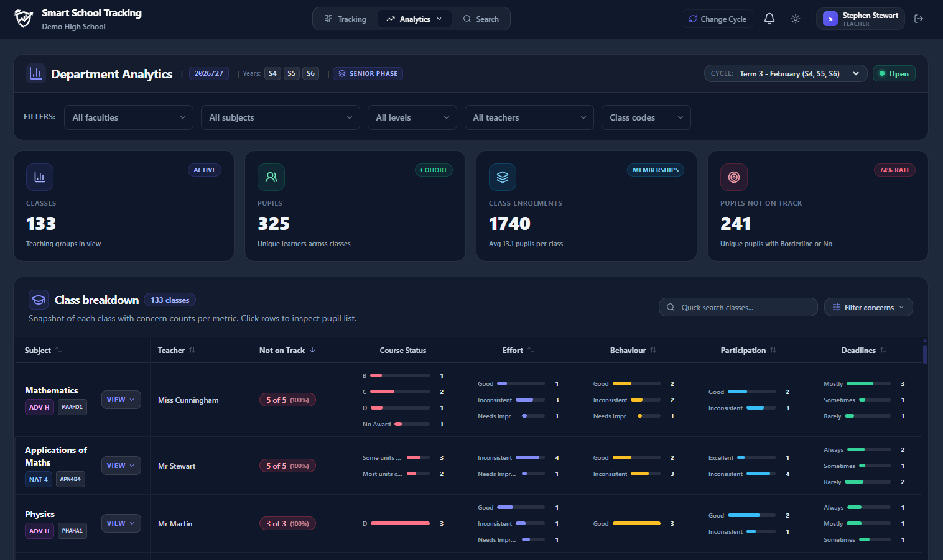This screenshot has width=943, height=560.
Task: Click Mathematics 5 of 5 badge
Action: coord(287,400)
